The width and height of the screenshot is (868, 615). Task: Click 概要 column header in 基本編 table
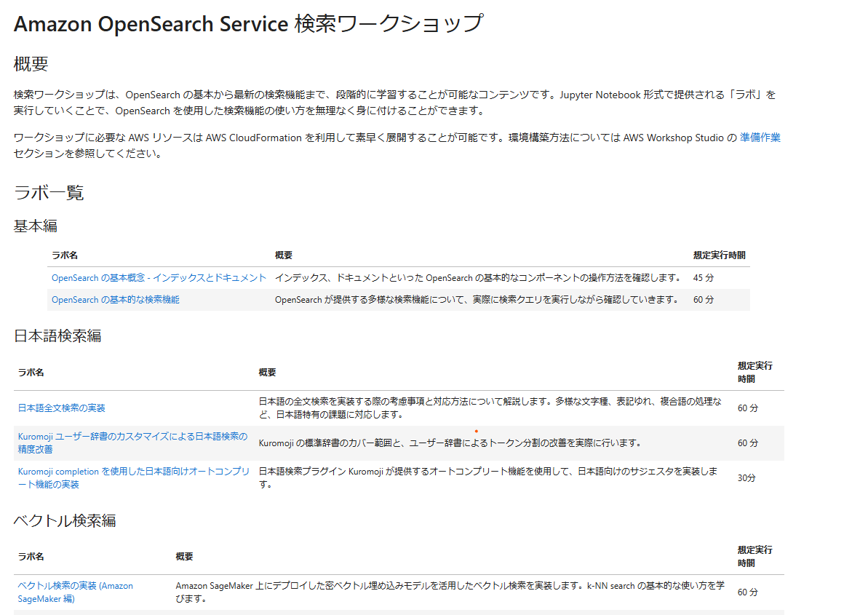pyautogui.click(x=284, y=255)
